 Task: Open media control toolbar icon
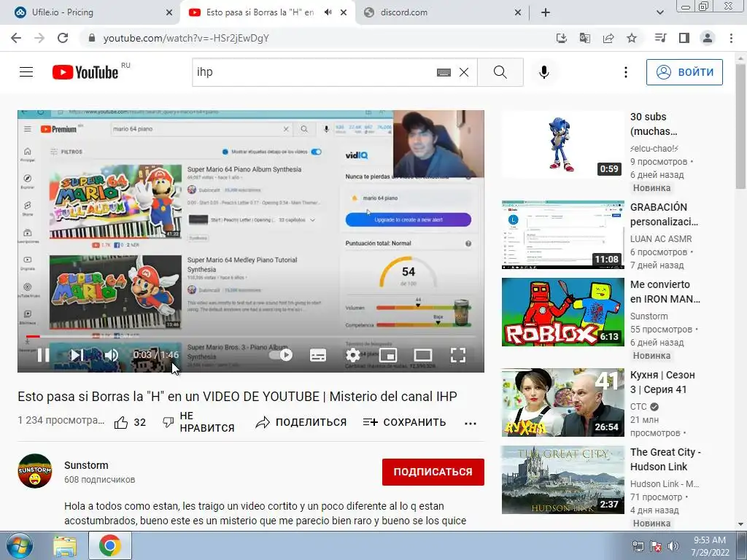(x=660, y=38)
